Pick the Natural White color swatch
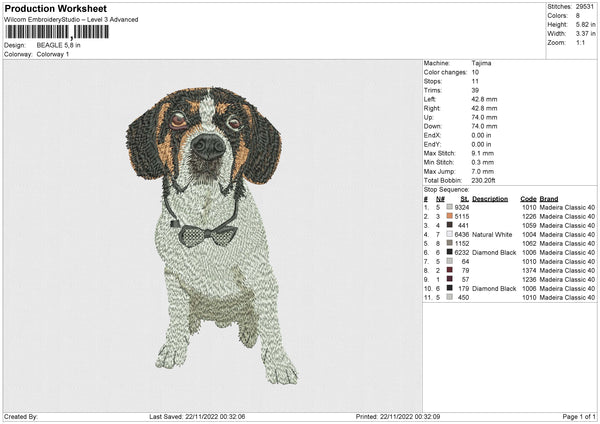600x424 pixels. coord(450,234)
